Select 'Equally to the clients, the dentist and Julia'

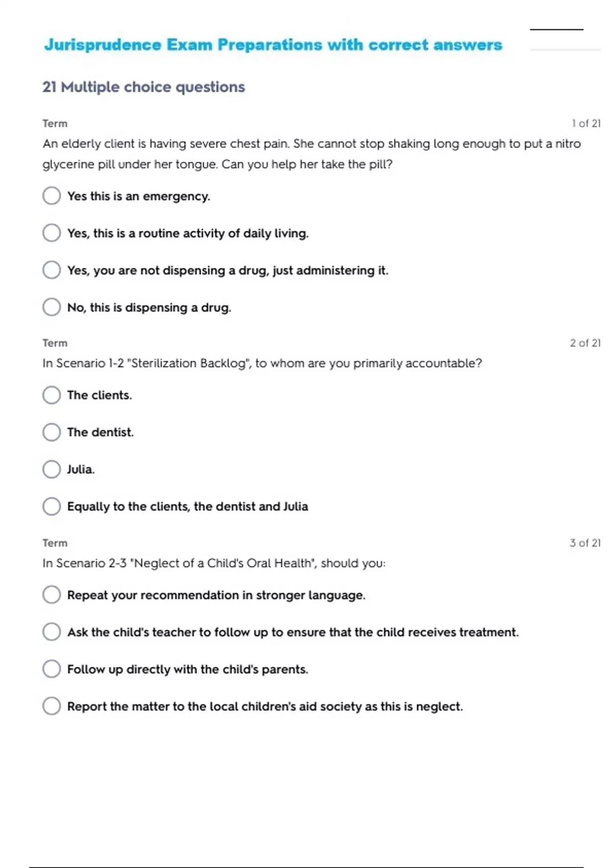coord(52,506)
